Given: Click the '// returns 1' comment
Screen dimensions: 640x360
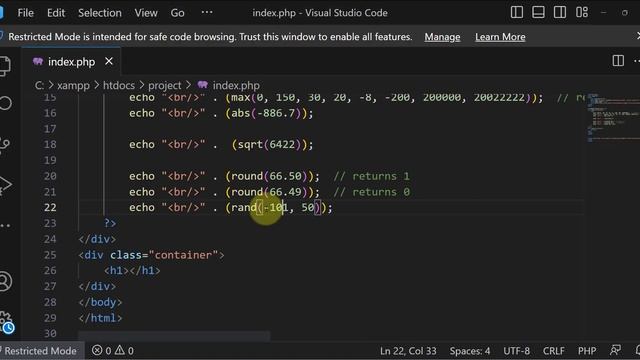Looking at the screenshot, I should [x=371, y=176].
